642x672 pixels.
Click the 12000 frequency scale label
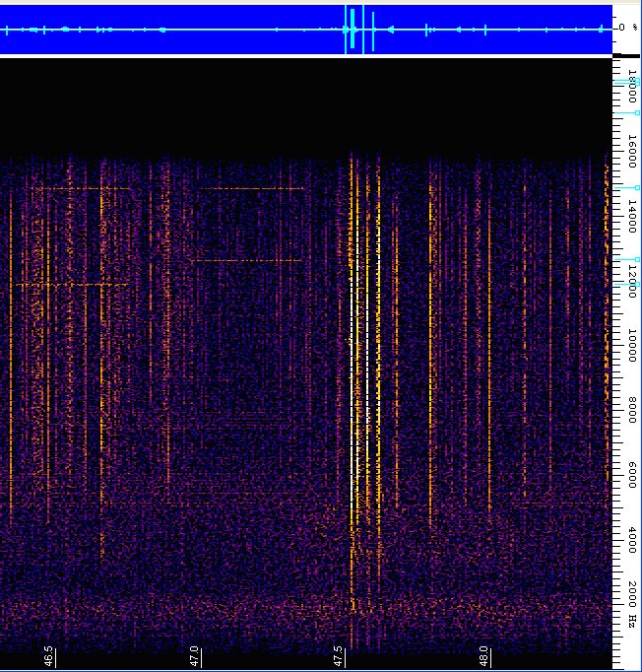click(632, 282)
